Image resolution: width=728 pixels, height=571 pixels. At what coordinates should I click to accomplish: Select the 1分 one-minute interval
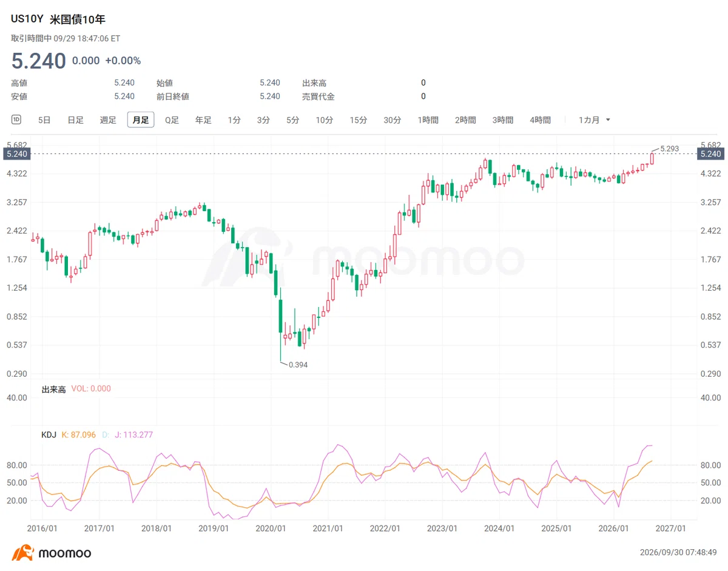[234, 120]
